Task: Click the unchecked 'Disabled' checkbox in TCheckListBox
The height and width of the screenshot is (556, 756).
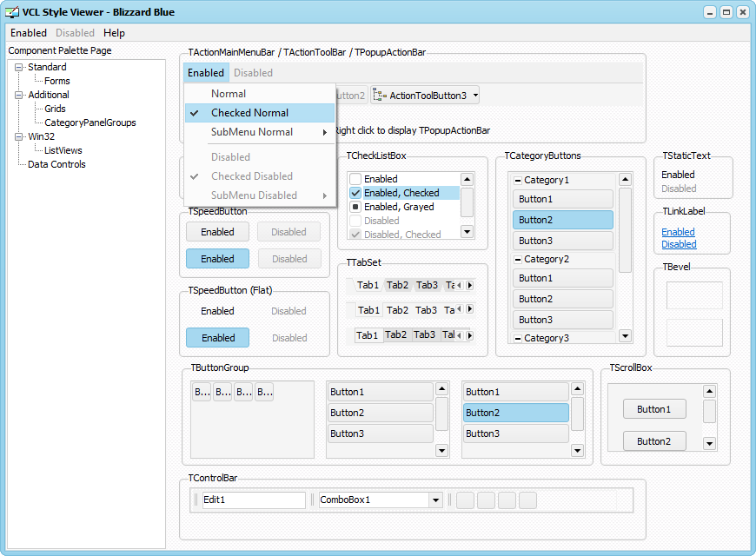Action: point(355,221)
